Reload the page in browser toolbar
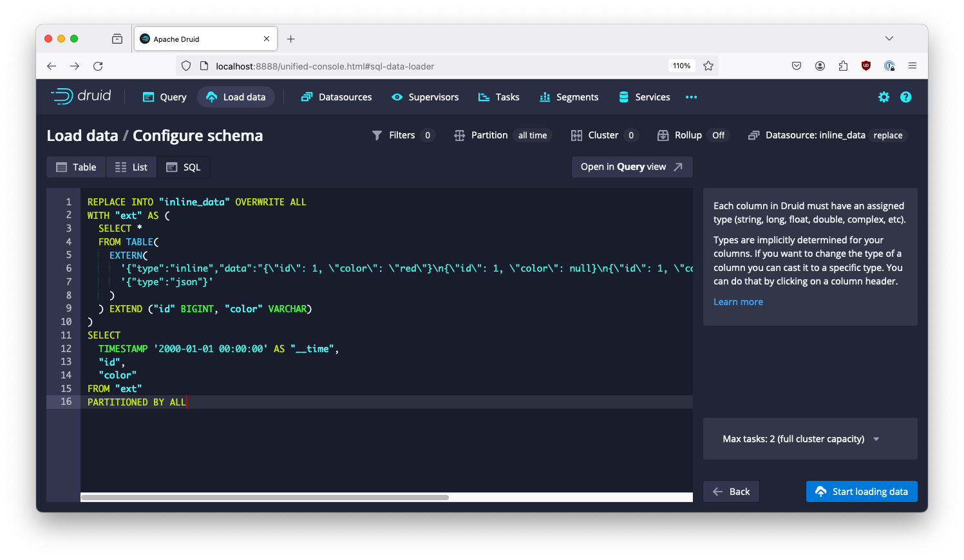 tap(98, 66)
